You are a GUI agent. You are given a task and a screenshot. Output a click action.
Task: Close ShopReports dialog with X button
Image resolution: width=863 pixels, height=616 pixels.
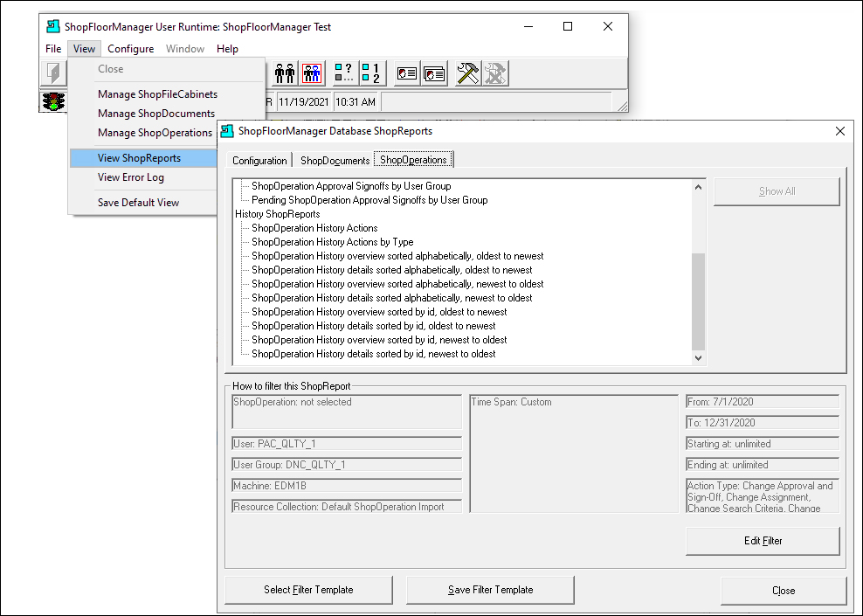pyautogui.click(x=840, y=131)
